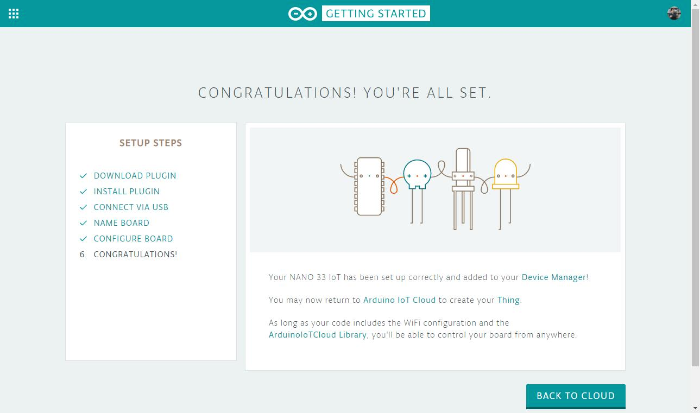This screenshot has width=700, height=413.
Task: Click the Back to Cloud button
Action: click(x=575, y=396)
